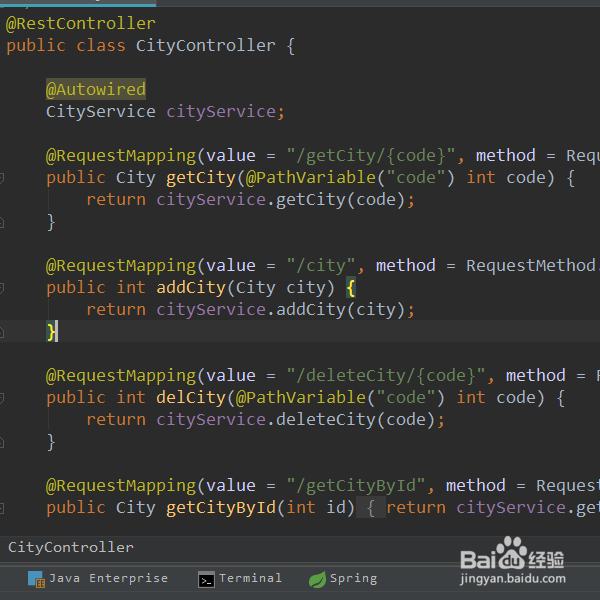
Task: Click the 'City city' parameter of addCity
Action: click(x=280, y=288)
